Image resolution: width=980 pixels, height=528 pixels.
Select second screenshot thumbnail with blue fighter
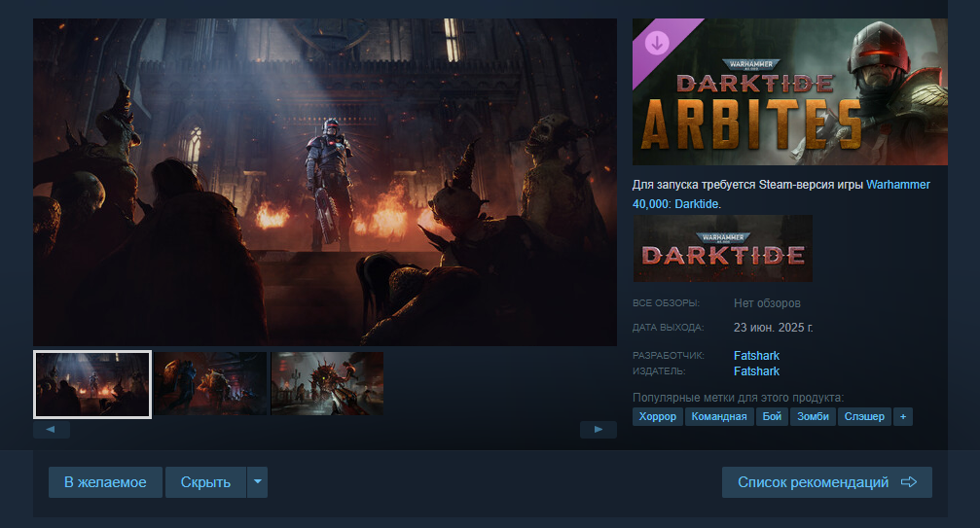click(210, 383)
